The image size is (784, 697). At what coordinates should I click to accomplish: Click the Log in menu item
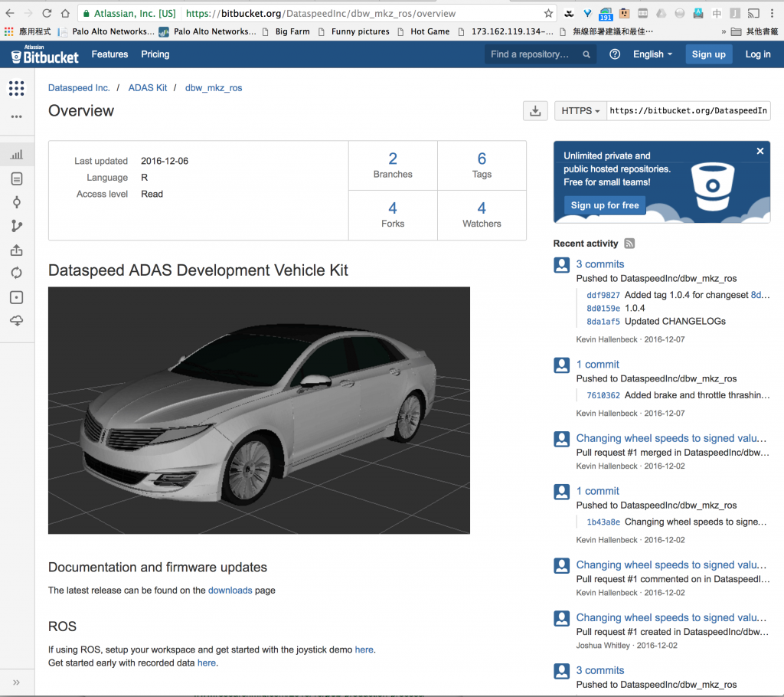[757, 54]
